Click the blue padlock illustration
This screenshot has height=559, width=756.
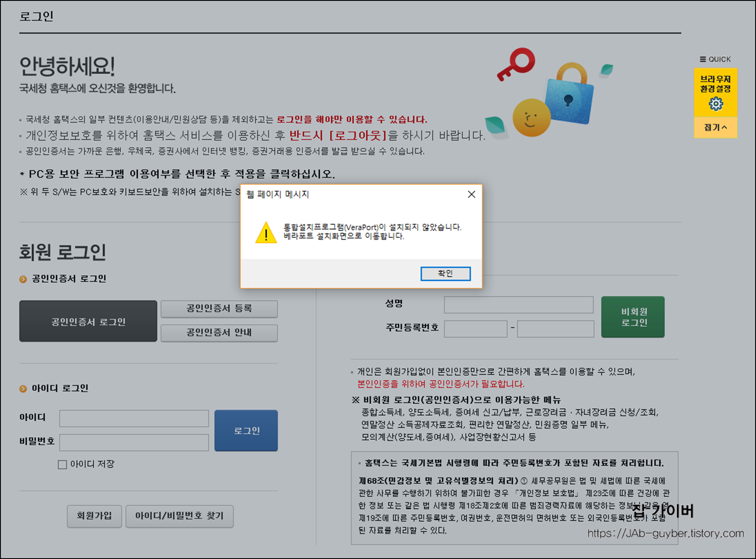tap(569, 94)
